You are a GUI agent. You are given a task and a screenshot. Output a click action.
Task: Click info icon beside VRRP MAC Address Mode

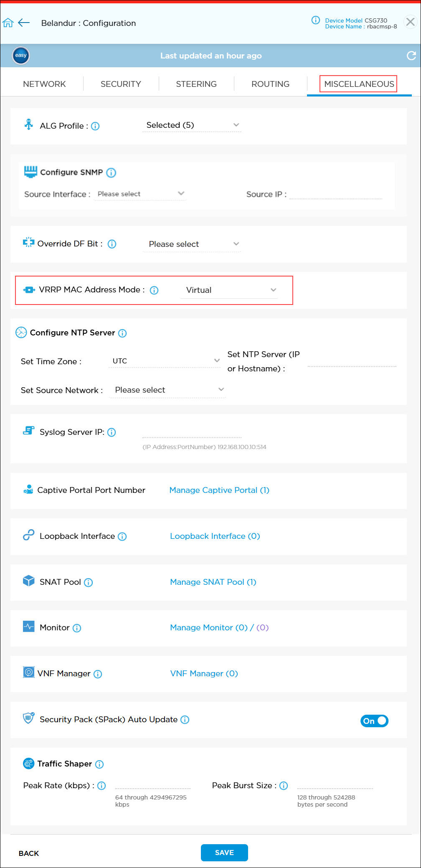(154, 290)
